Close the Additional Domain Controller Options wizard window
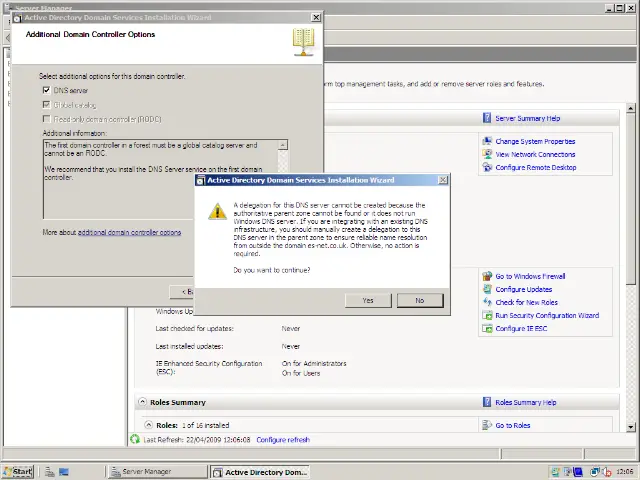 point(316,17)
